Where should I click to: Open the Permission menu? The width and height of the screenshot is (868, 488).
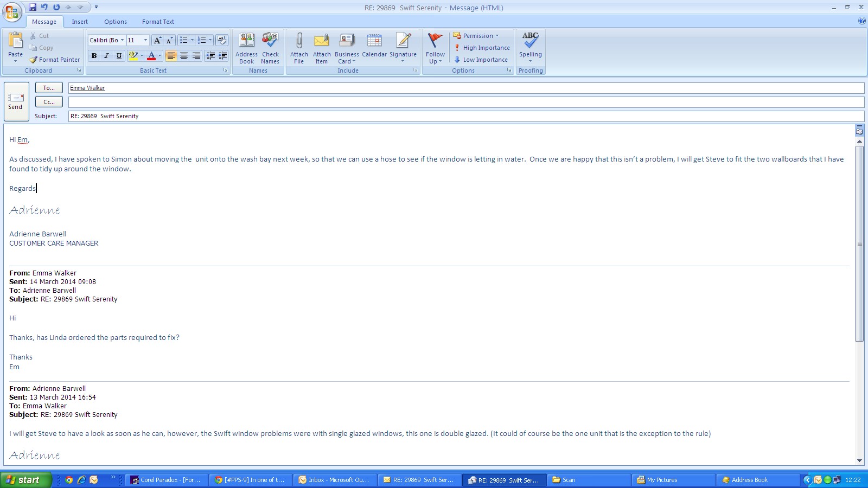tap(476, 36)
